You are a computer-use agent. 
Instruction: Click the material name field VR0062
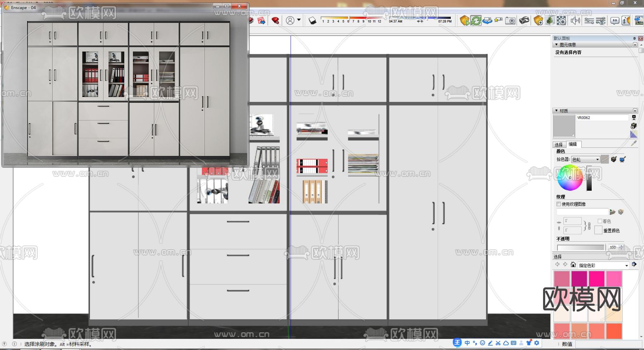click(x=602, y=118)
